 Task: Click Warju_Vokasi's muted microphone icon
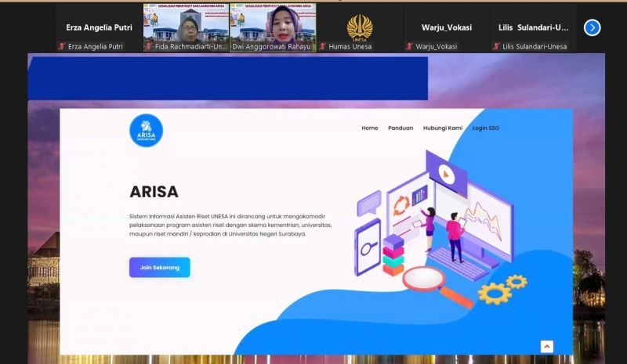point(409,46)
